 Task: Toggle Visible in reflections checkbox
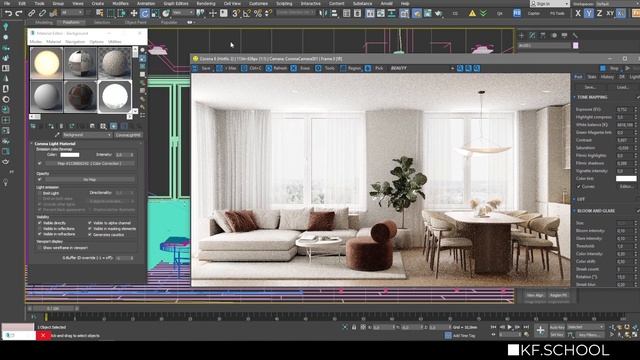click(x=40, y=229)
